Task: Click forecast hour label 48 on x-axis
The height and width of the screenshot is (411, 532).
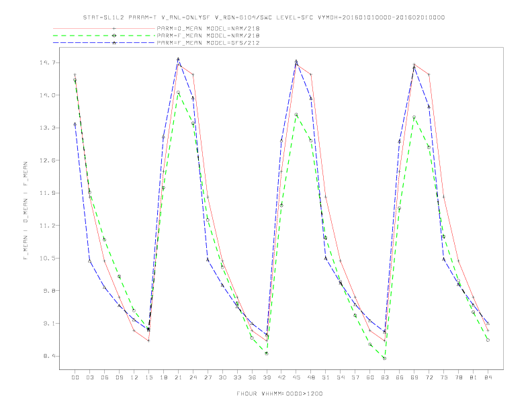Action: tap(311, 377)
